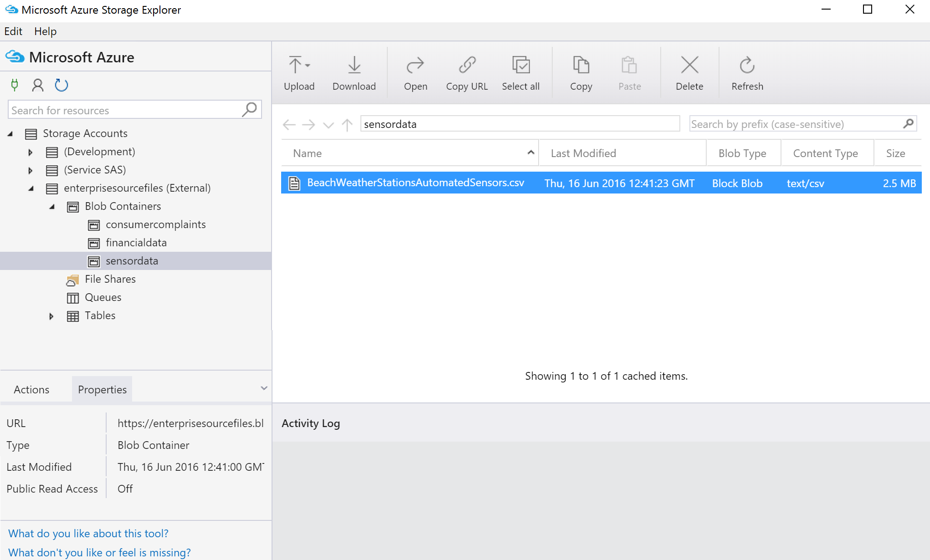
Task: Delete the selected blob
Action: 689,73
